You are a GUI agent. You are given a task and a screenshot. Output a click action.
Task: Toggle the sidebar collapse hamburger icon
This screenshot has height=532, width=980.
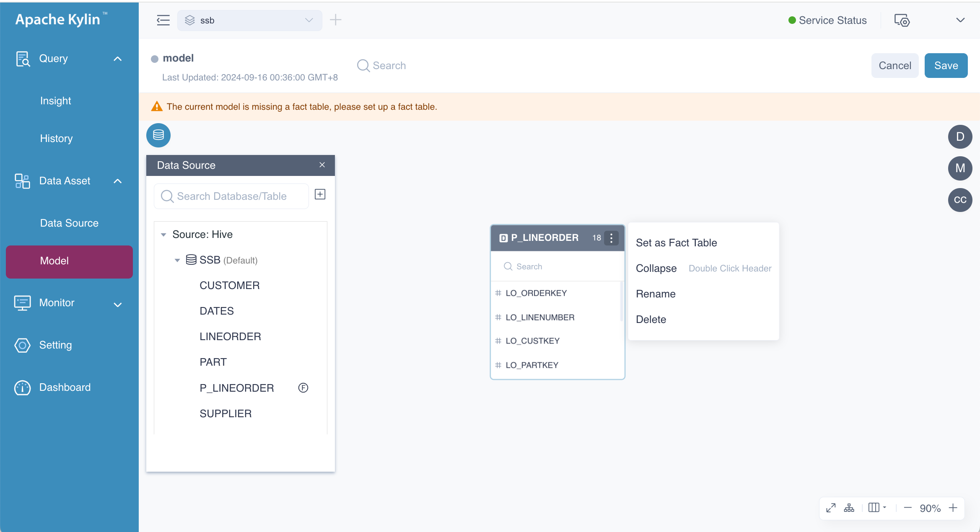163,20
